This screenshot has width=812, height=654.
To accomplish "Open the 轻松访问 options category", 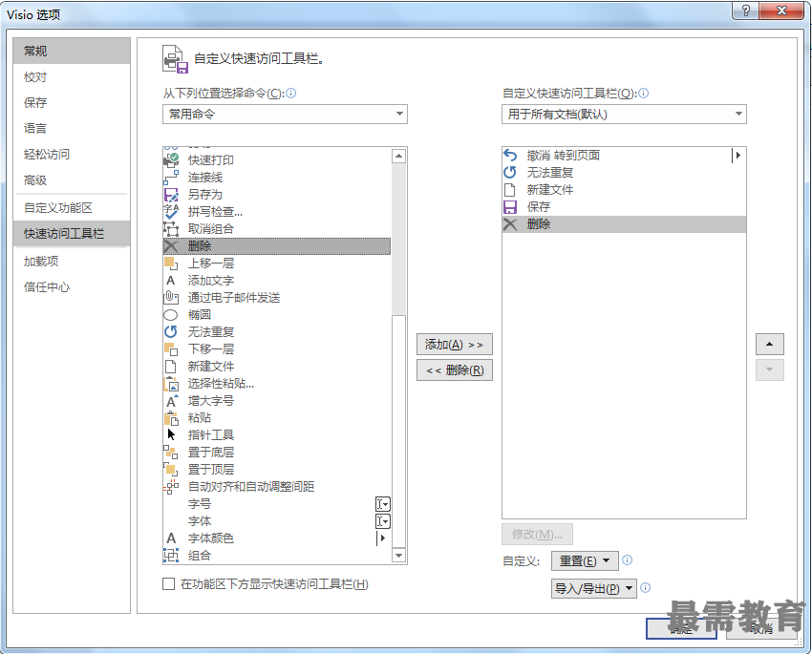I will (72, 154).
